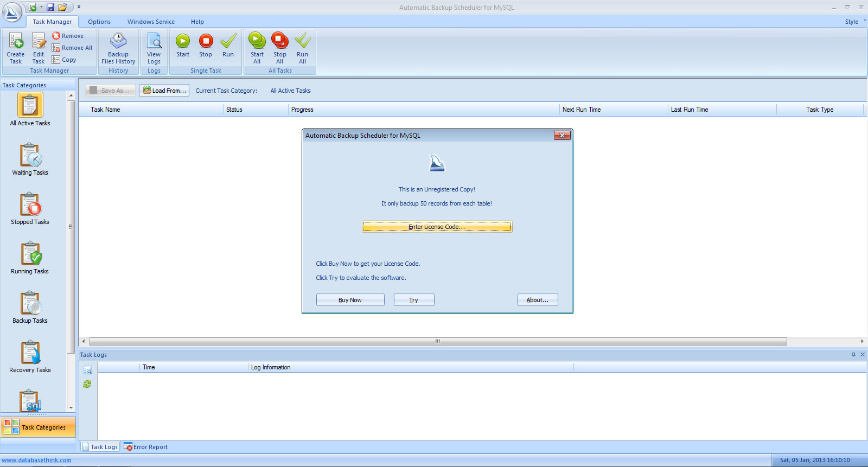Click the Task Categories scroll down arrow
Image resolution: width=868 pixels, height=467 pixels.
pos(71,408)
